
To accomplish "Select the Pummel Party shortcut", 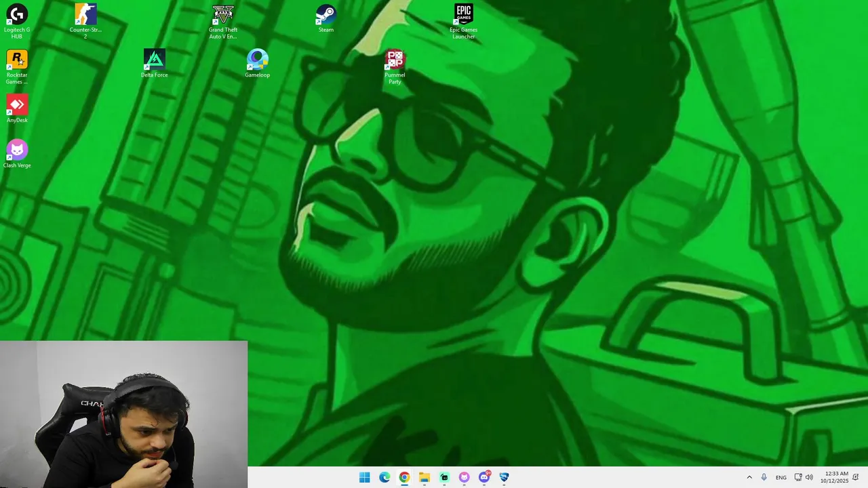I will 395,66.
